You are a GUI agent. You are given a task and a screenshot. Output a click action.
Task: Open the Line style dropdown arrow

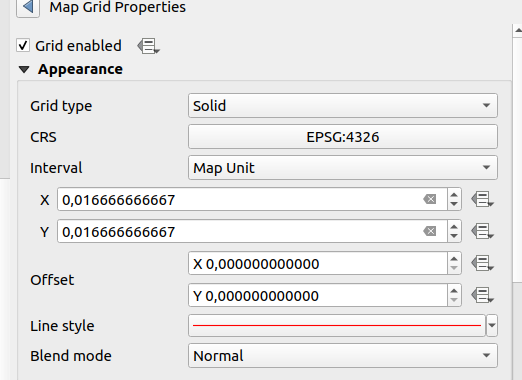tap(492, 325)
